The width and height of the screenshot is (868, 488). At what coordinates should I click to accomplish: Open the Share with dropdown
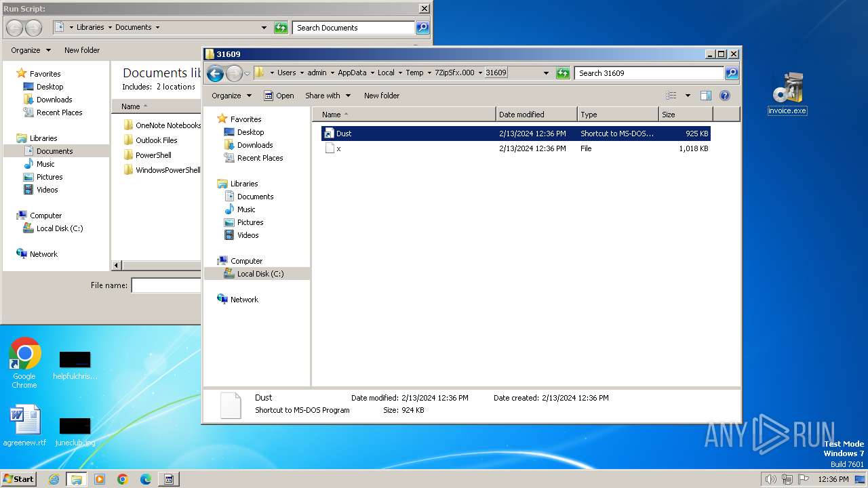point(328,96)
